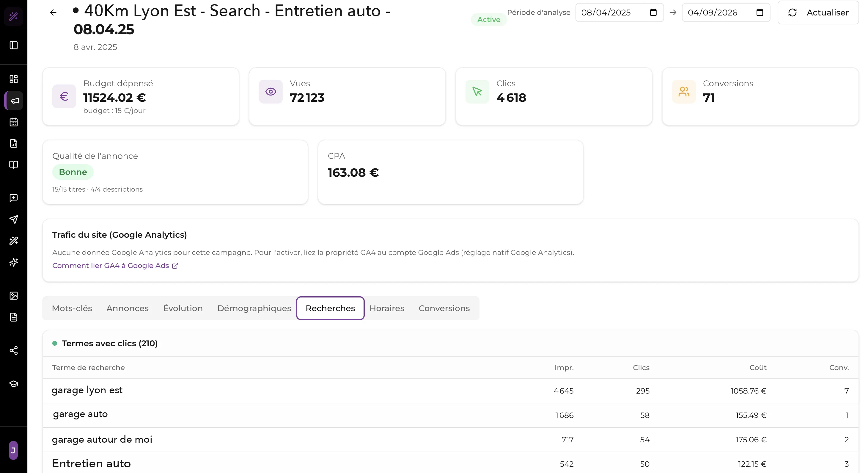The height and width of the screenshot is (473, 868).
Task: Switch to the Évolution tab
Action: [x=183, y=308]
